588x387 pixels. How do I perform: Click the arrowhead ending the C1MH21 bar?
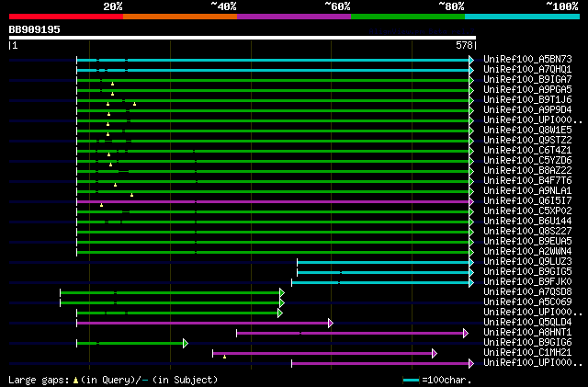435,353
